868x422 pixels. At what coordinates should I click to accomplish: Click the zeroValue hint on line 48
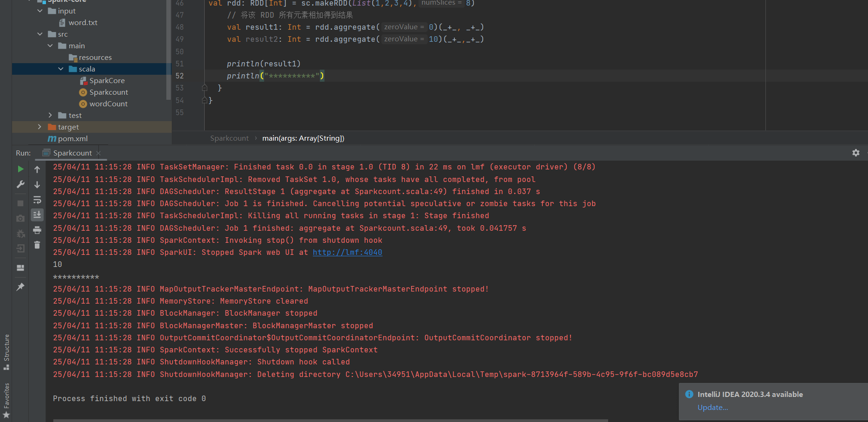pyautogui.click(x=404, y=27)
